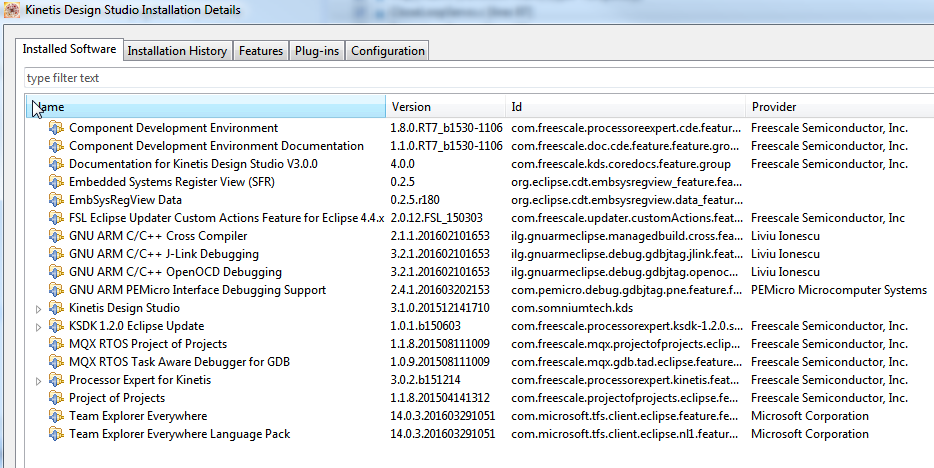Click the KSDK 1.2.0 Eclipse Update icon
The width and height of the screenshot is (934, 468).
click(x=56, y=326)
